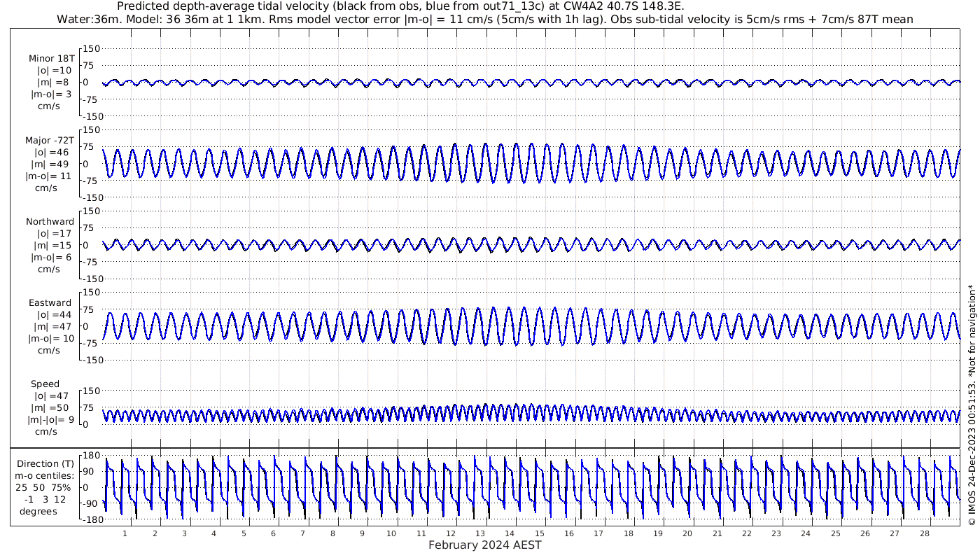Viewport: 980px width, 560px height.
Task: Click the '|m|-|o|= 9' value in Speed panel
Action: click(x=50, y=420)
